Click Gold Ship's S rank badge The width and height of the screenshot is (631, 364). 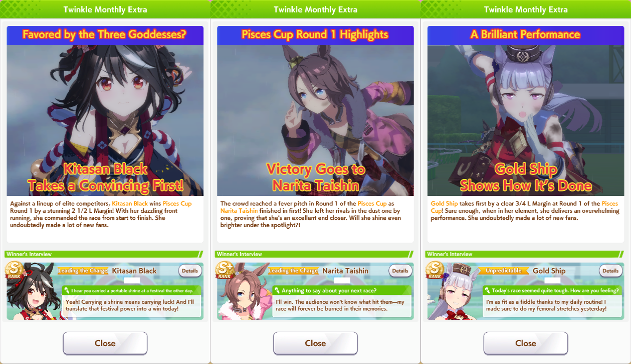[436, 270]
